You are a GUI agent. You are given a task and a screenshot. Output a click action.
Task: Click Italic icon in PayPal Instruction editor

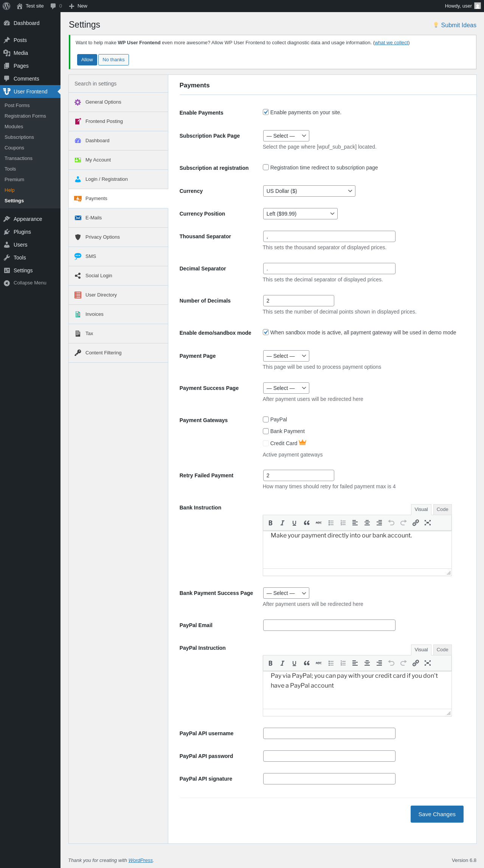coord(282,663)
